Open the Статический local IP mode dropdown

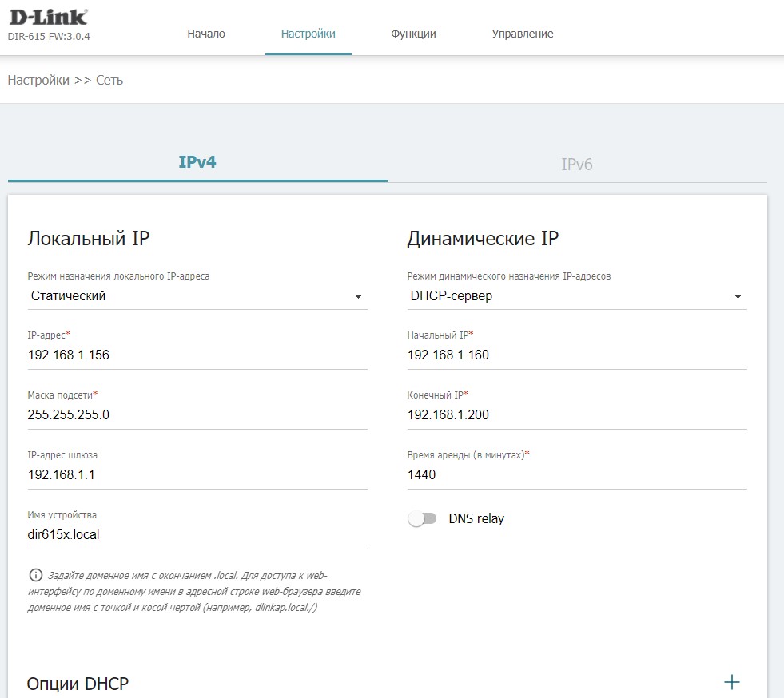pyautogui.click(x=197, y=296)
